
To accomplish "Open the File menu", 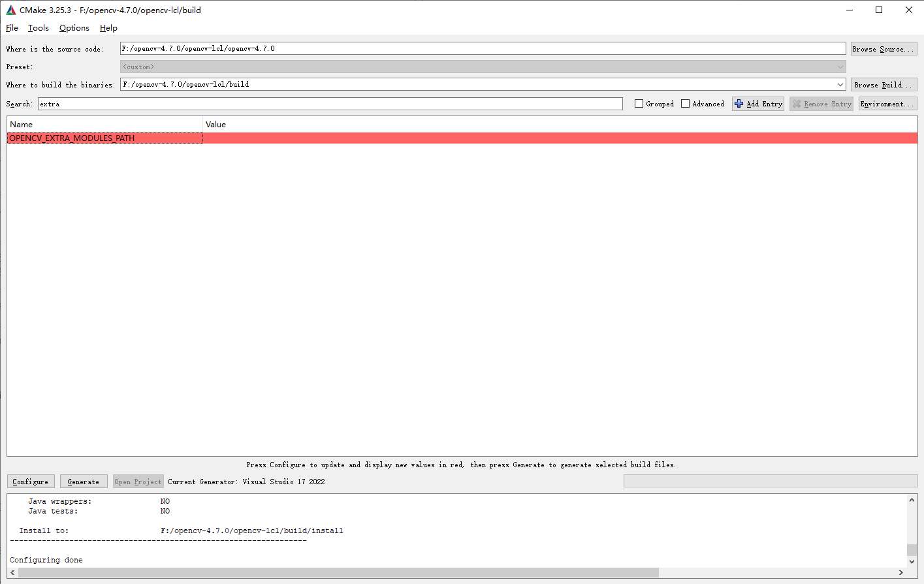I will (11, 28).
